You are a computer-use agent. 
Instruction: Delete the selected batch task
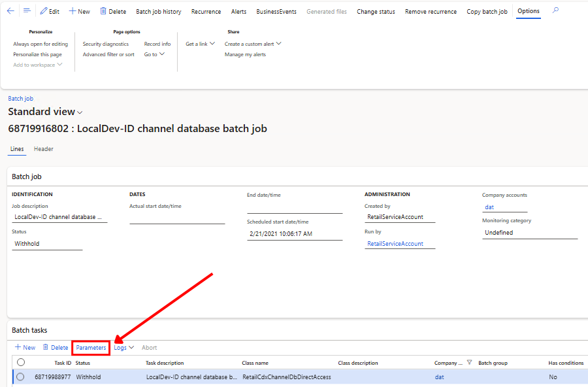coord(56,347)
